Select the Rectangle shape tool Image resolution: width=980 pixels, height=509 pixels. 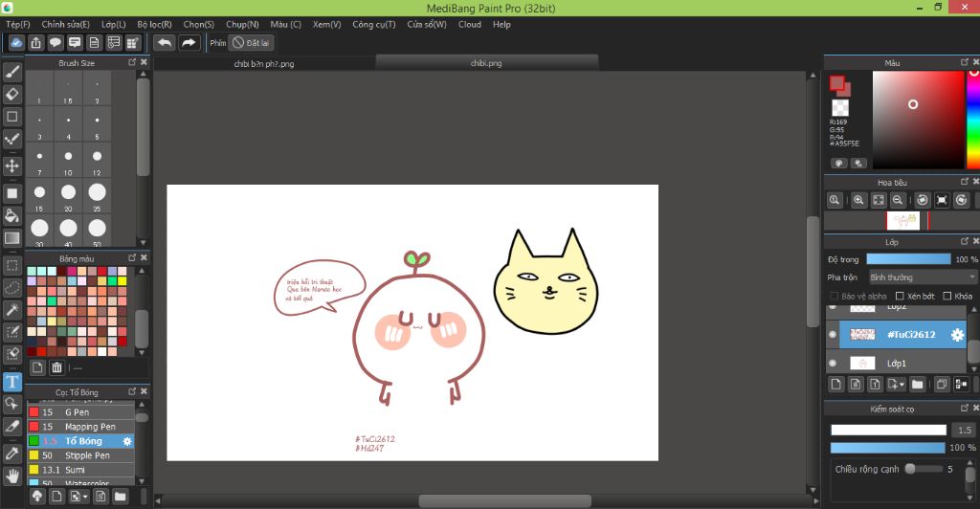tap(11, 116)
